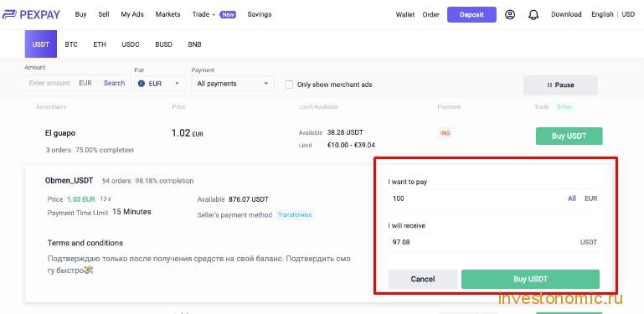Toggle Only show merchant ads checkbox
Image resolution: width=644 pixels, height=314 pixels.
[x=289, y=85]
